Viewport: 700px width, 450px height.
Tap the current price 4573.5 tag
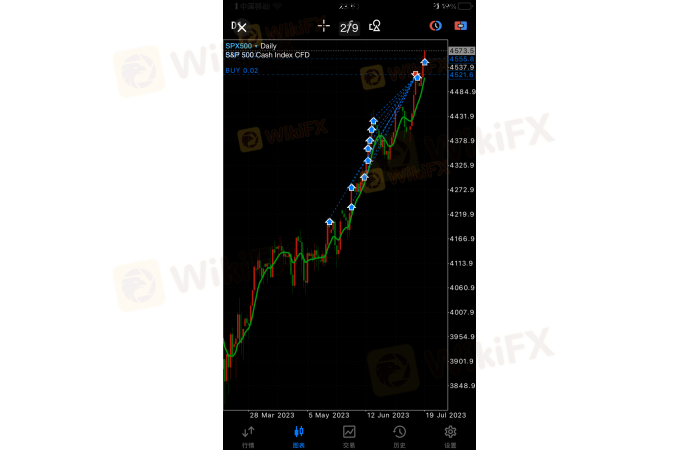click(x=462, y=51)
